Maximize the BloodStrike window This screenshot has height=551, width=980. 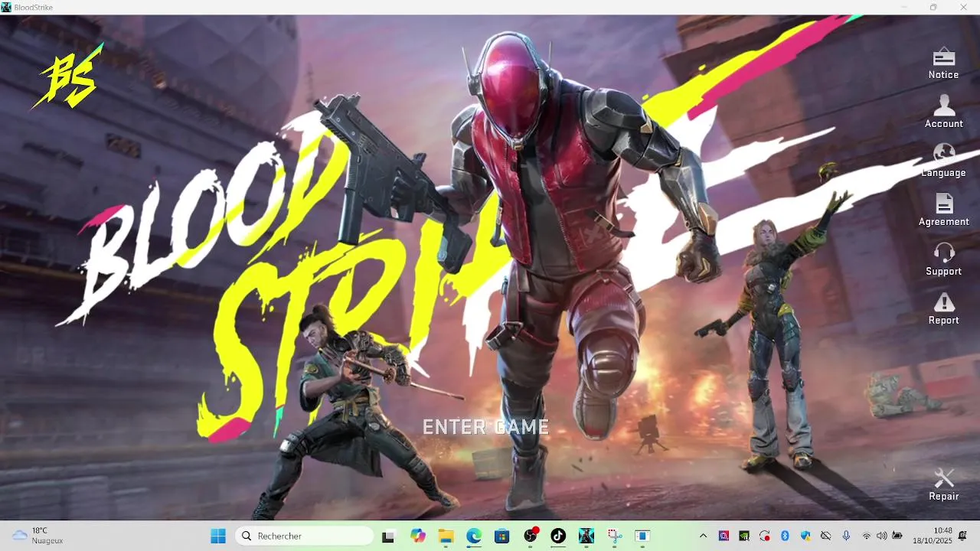pyautogui.click(x=933, y=7)
